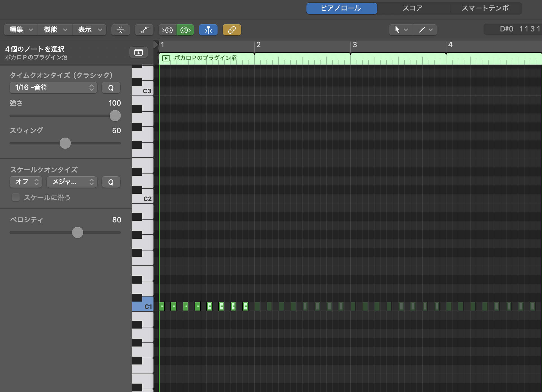Toggle the automation curve display button
This screenshot has width=542, height=392.
pyautogui.click(x=144, y=30)
